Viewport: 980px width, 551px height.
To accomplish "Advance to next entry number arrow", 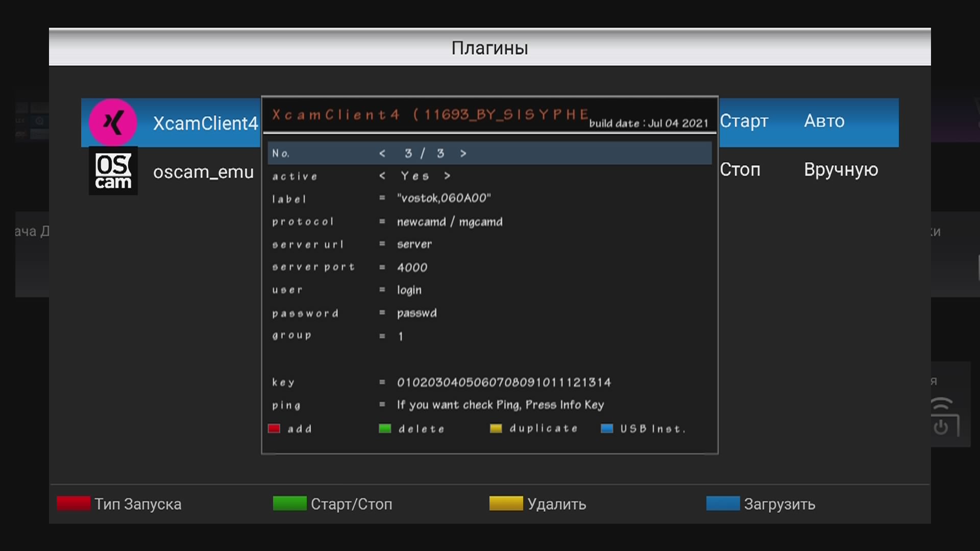I will point(463,154).
